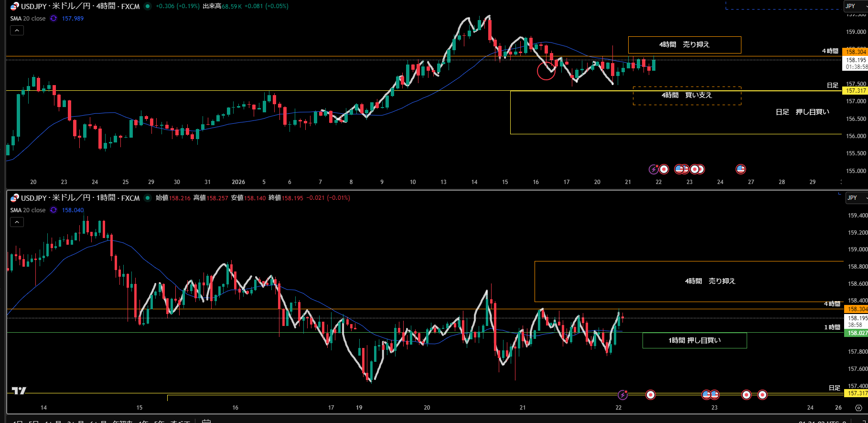Select the green '1時間 押し目買い' rectangle
This screenshot has height=423, width=868.
(x=694, y=340)
